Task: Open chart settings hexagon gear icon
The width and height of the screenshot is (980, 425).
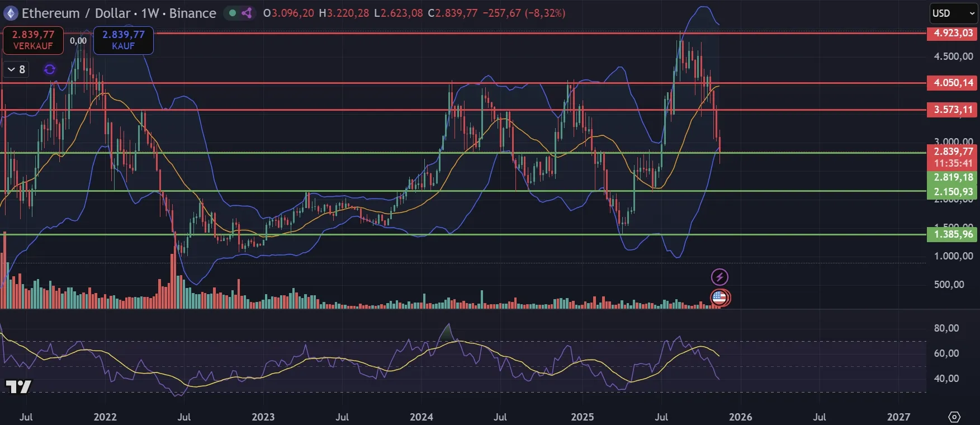Action: click(x=954, y=417)
